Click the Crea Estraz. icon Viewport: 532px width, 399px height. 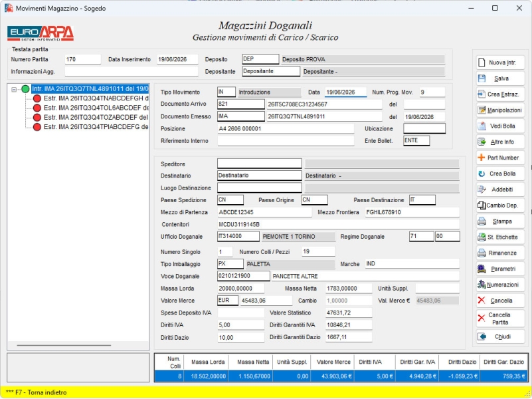pos(482,94)
